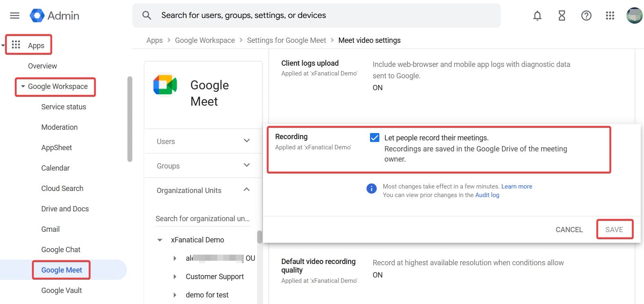Open Moderation in the sidebar
Screen dimensions: 644x304
[x=60, y=127]
